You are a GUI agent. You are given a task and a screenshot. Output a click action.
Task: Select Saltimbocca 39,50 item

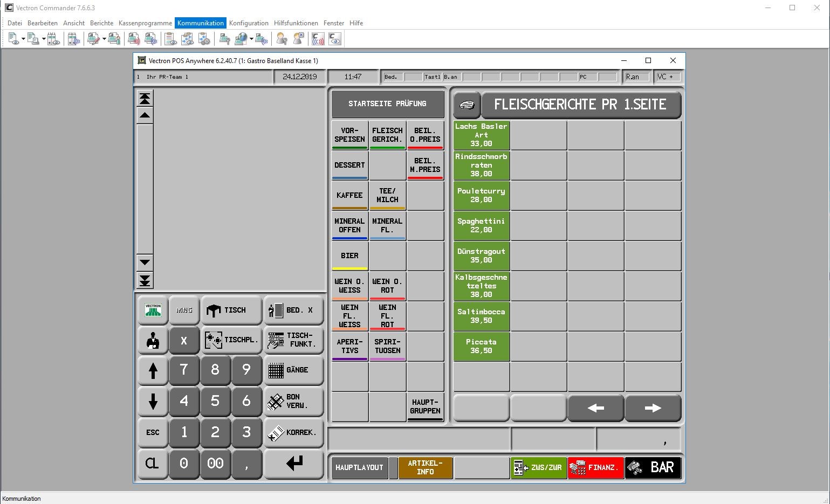481,316
